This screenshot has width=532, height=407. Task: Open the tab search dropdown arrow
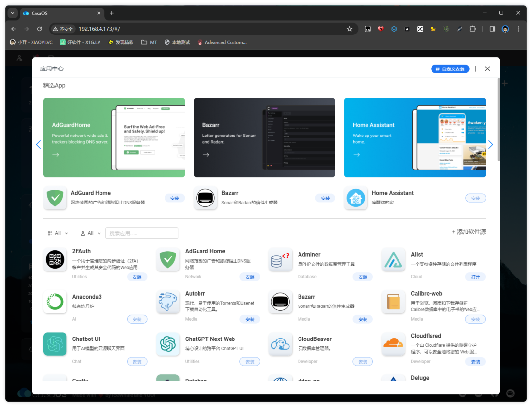pos(12,13)
